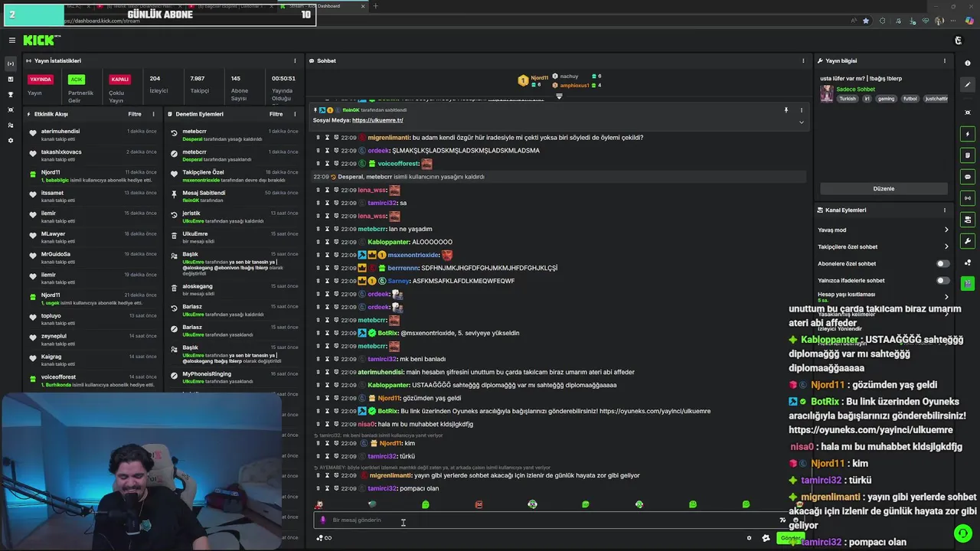
Task: Toggle the channel actions widget icon in right bar
Action: tap(968, 220)
